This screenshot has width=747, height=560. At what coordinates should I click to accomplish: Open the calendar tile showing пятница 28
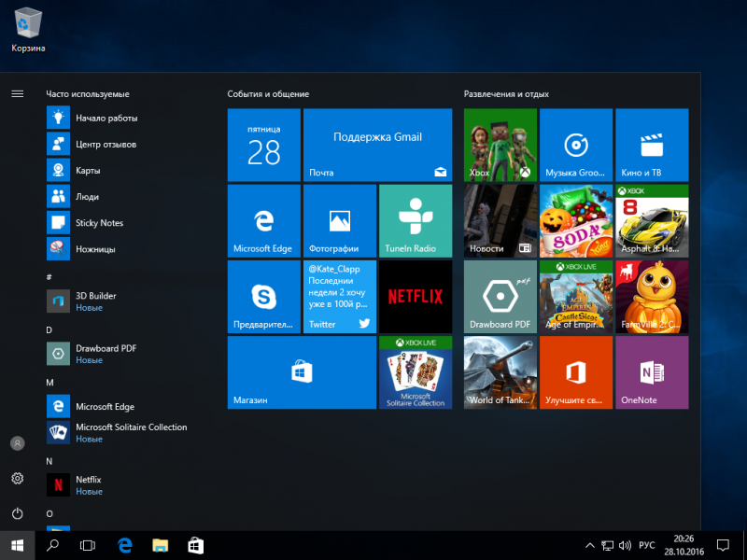coord(264,145)
